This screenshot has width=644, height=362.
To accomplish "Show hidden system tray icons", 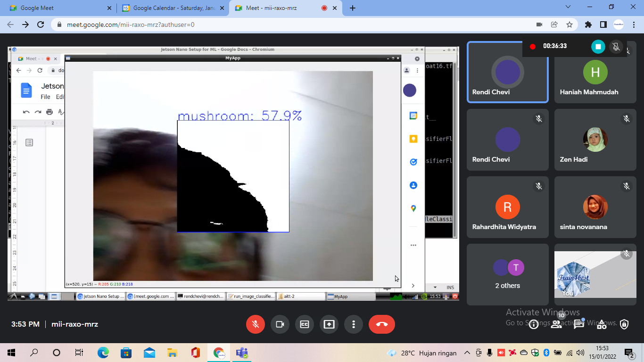I will (x=467, y=353).
